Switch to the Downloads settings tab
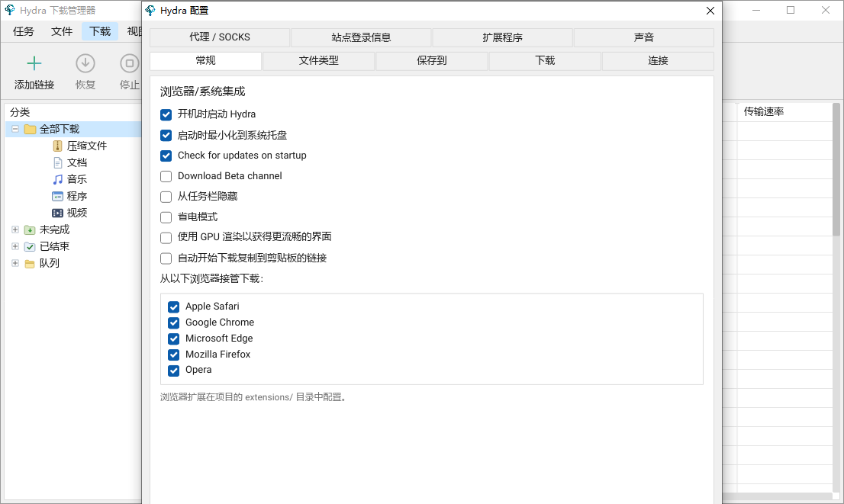The width and height of the screenshot is (844, 504). point(545,61)
